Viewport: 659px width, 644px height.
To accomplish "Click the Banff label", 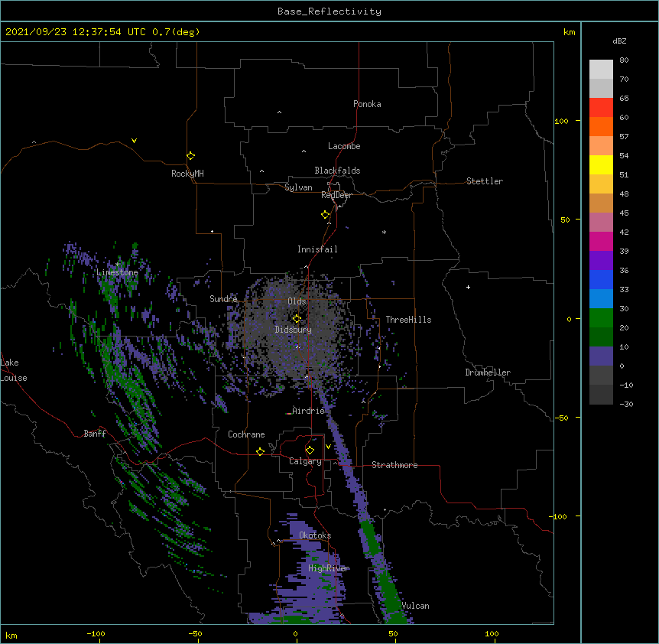I will coord(95,434).
